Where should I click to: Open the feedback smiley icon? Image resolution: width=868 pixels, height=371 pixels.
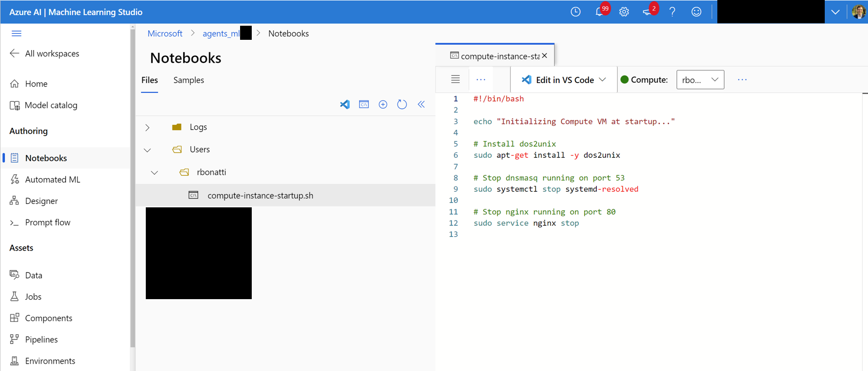click(696, 12)
